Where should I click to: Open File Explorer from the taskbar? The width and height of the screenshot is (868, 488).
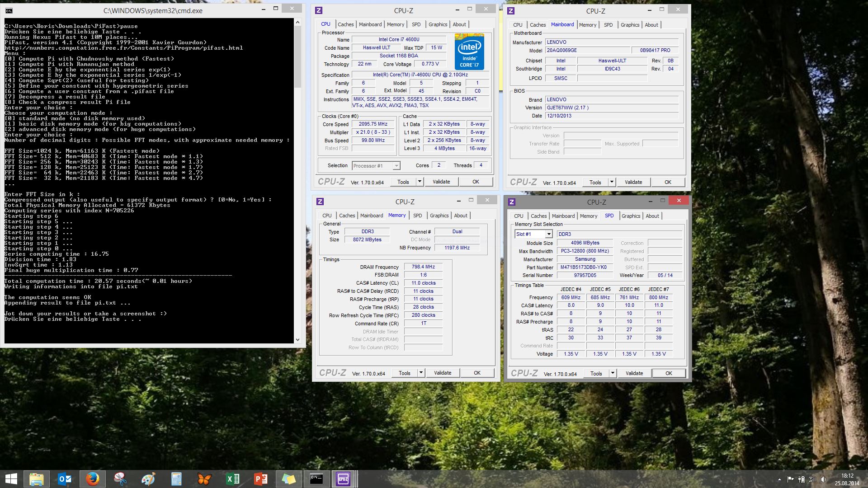pos(36,479)
